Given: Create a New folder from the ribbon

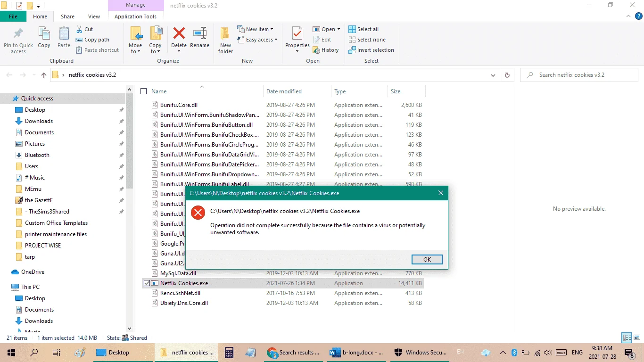Looking at the screenshot, I should click(x=226, y=40).
